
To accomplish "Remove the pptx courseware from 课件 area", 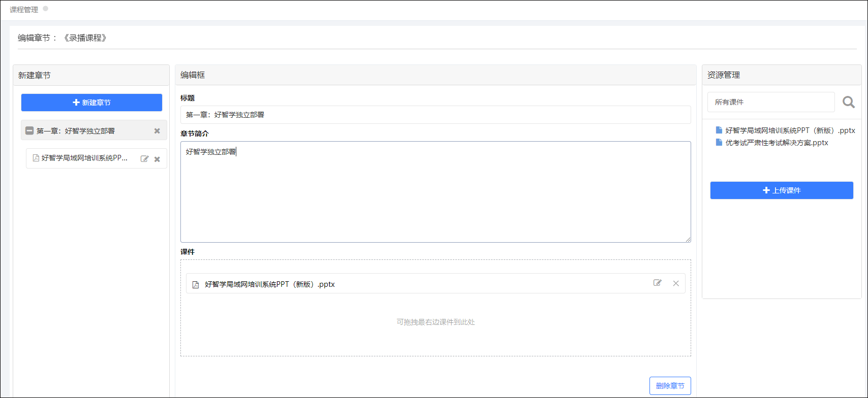I will [675, 283].
